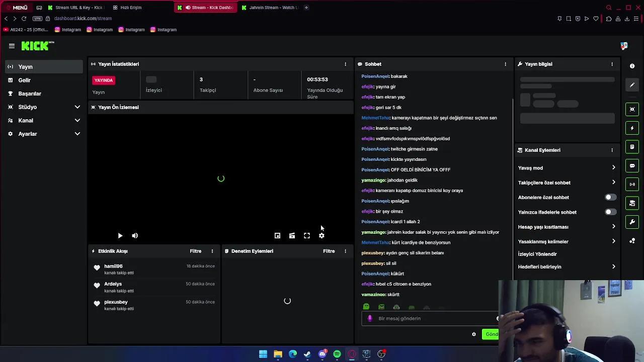Image resolution: width=644 pixels, height=362 pixels.
Task: Open Etkinlik Akışı three-dot options
Action: coord(212,251)
